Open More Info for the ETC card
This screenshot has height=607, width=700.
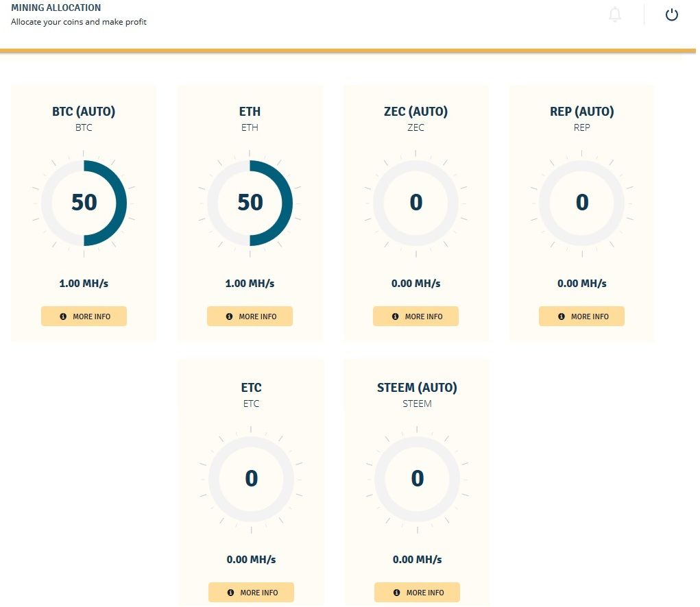tap(252, 593)
